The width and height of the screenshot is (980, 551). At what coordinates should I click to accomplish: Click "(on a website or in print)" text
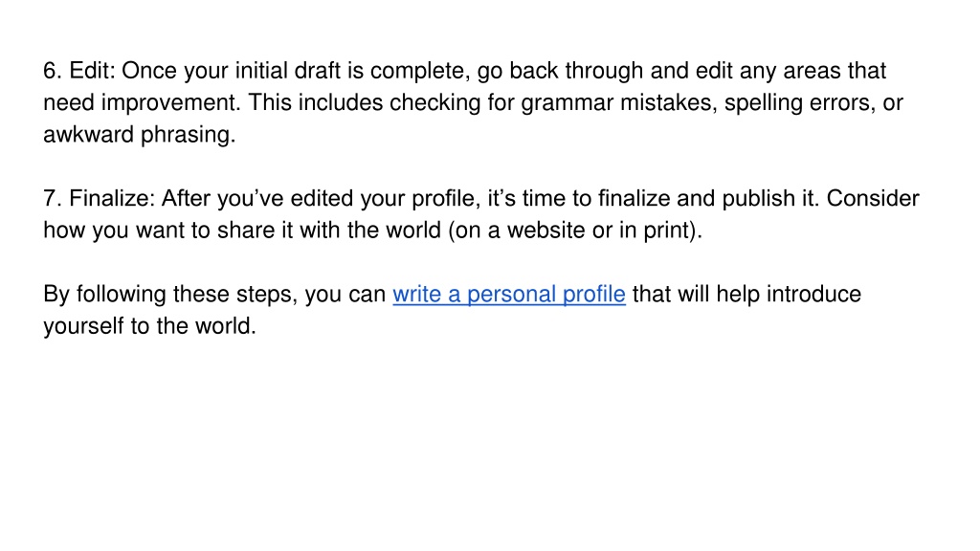point(575,231)
